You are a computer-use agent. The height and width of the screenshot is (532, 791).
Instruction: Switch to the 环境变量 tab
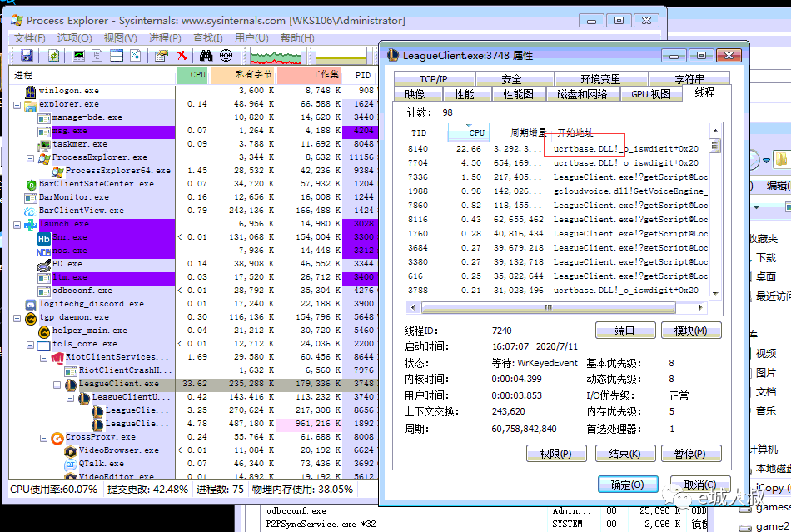coord(600,78)
